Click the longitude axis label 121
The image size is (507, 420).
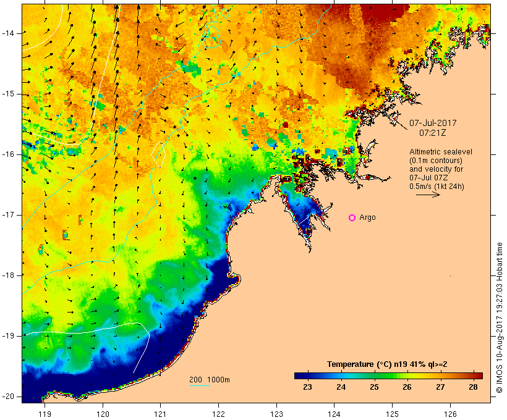(x=160, y=414)
